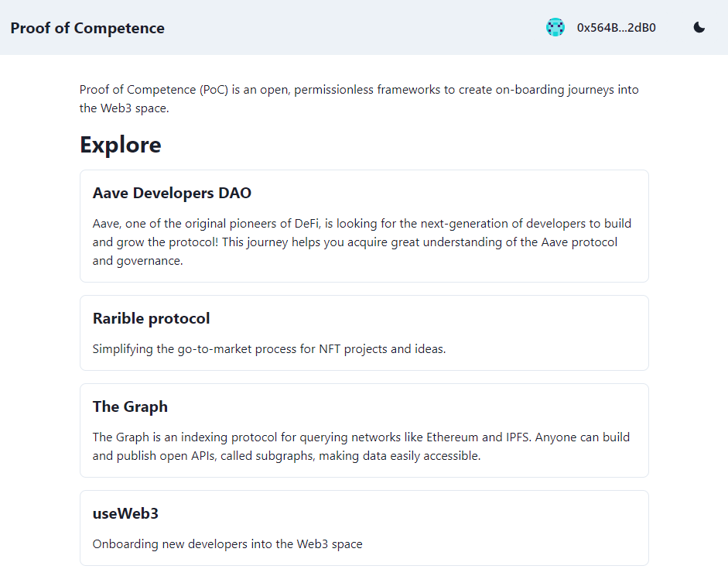Click the useWeb3 heading
The height and width of the screenshot is (576, 728).
(x=125, y=514)
